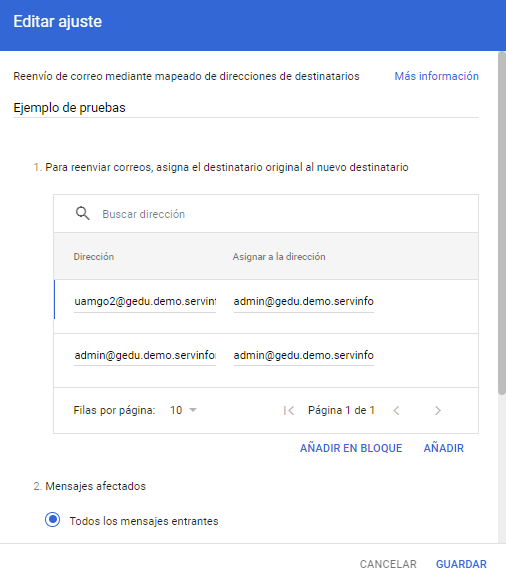Image resolution: width=506 pixels, height=584 pixels.
Task: Go to first page icon
Action: pos(289,410)
